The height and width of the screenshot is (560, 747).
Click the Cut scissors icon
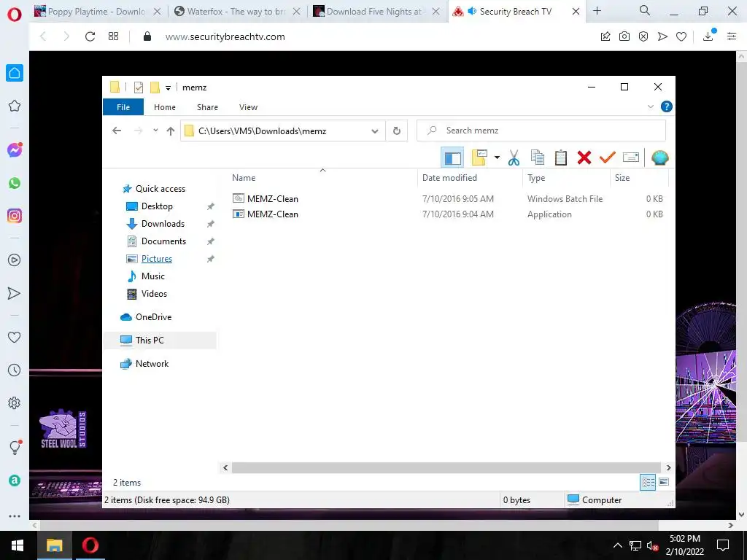(x=514, y=157)
